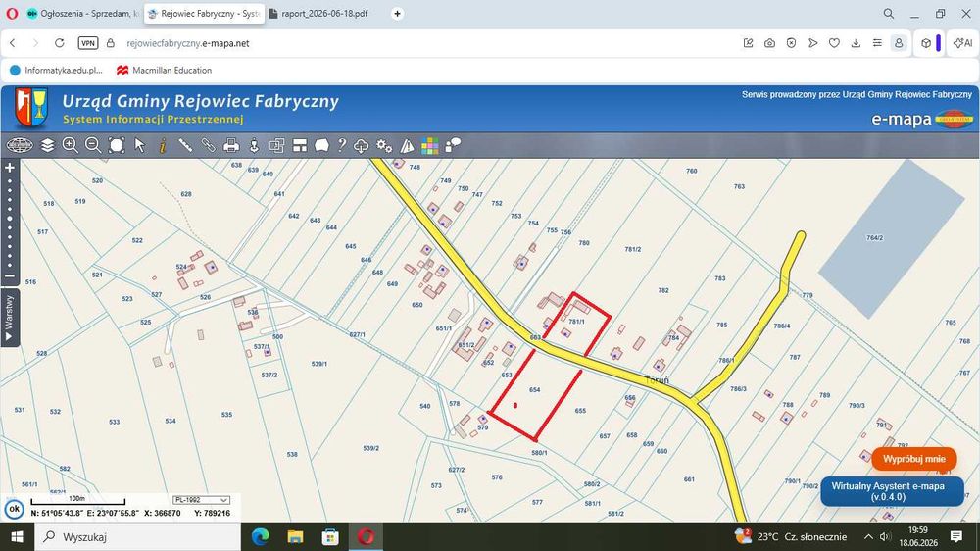This screenshot has height=551, width=980.
Task: Click the water body parcel 764/2
Action: 891,238
